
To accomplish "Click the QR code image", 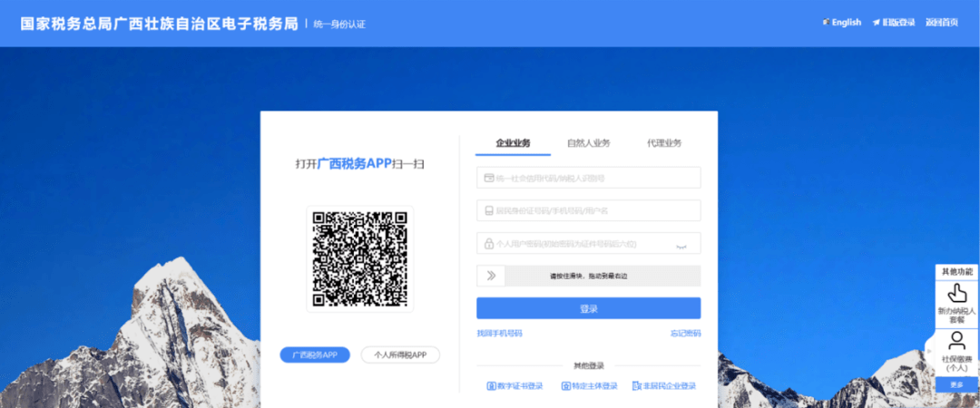I will point(360,259).
